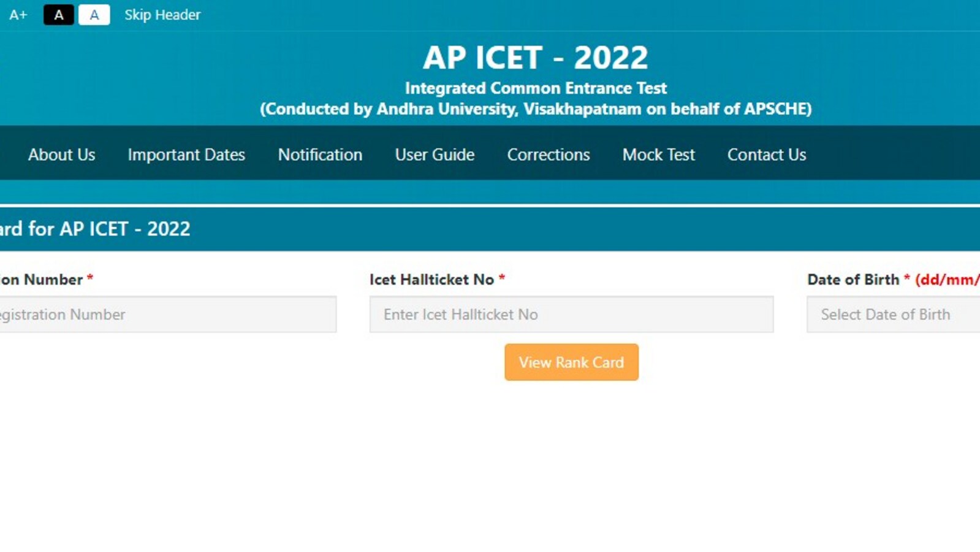Open the Mock Test page
The width and height of the screenshot is (980, 552).
point(659,155)
